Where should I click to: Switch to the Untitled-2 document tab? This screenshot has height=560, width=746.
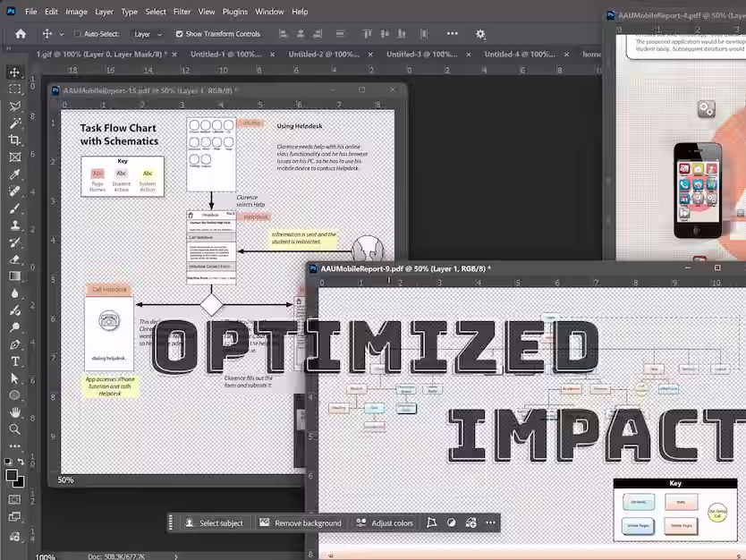point(324,55)
